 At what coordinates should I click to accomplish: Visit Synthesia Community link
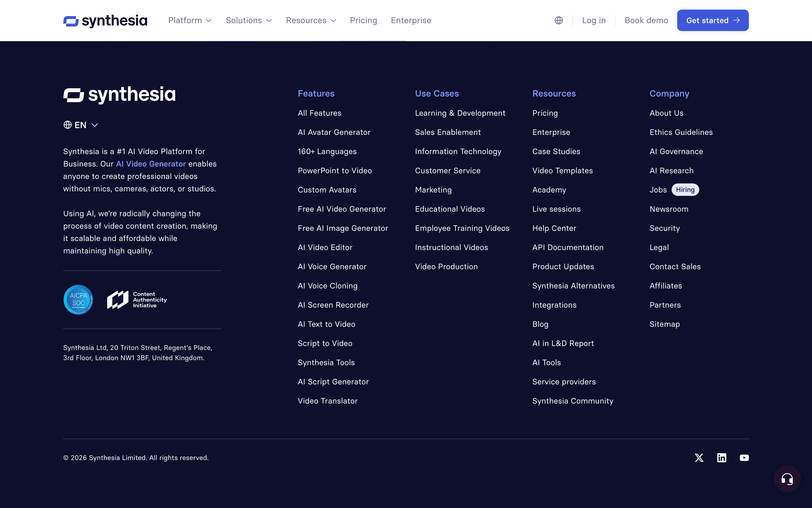[x=573, y=401]
